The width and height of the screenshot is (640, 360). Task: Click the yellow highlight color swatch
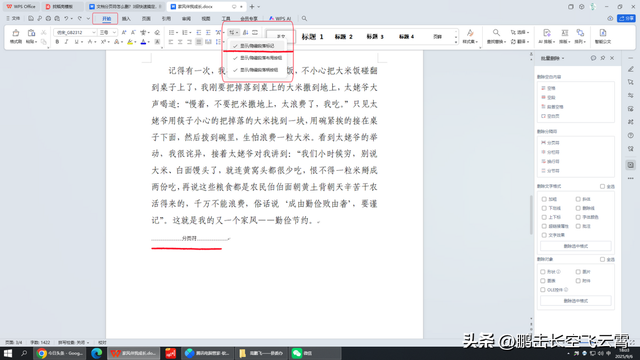click(x=130, y=42)
